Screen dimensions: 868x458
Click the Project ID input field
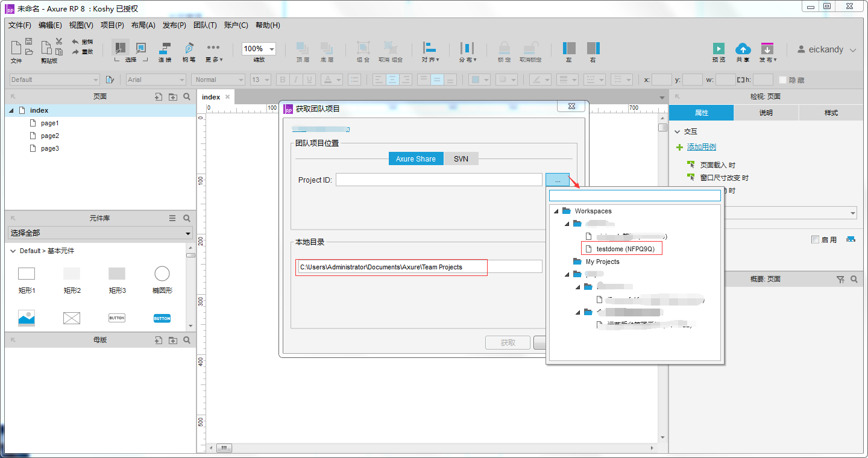tap(439, 180)
